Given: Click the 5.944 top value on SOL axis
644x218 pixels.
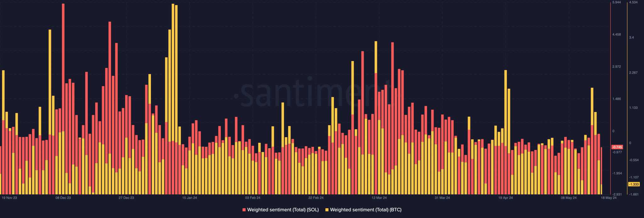Looking at the screenshot, I should pyautogui.click(x=617, y=2).
